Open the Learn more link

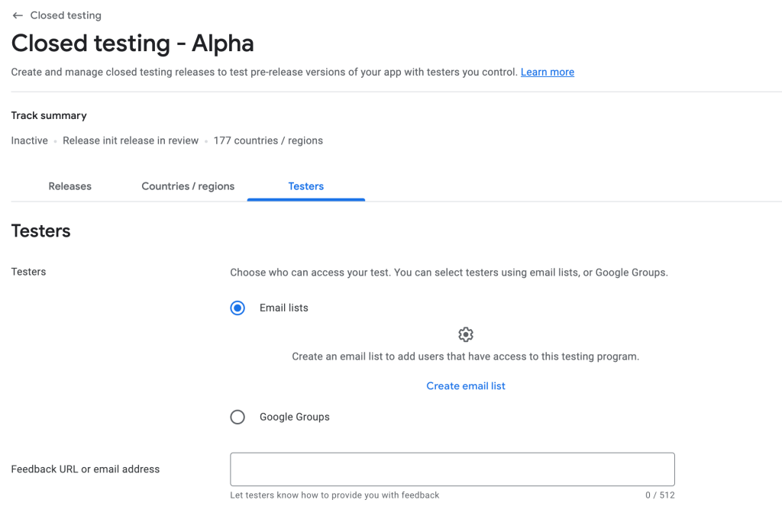point(548,72)
